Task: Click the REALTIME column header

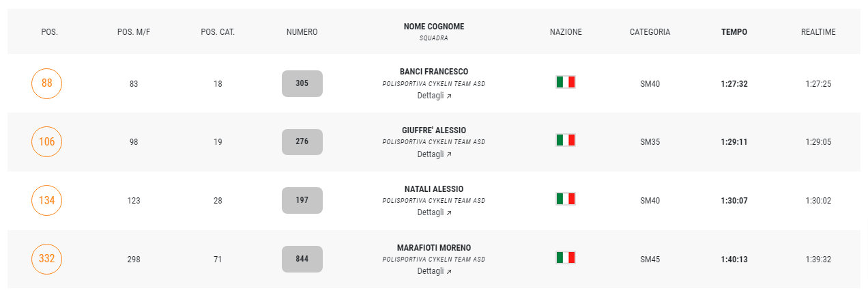Action: click(x=818, y=32)
